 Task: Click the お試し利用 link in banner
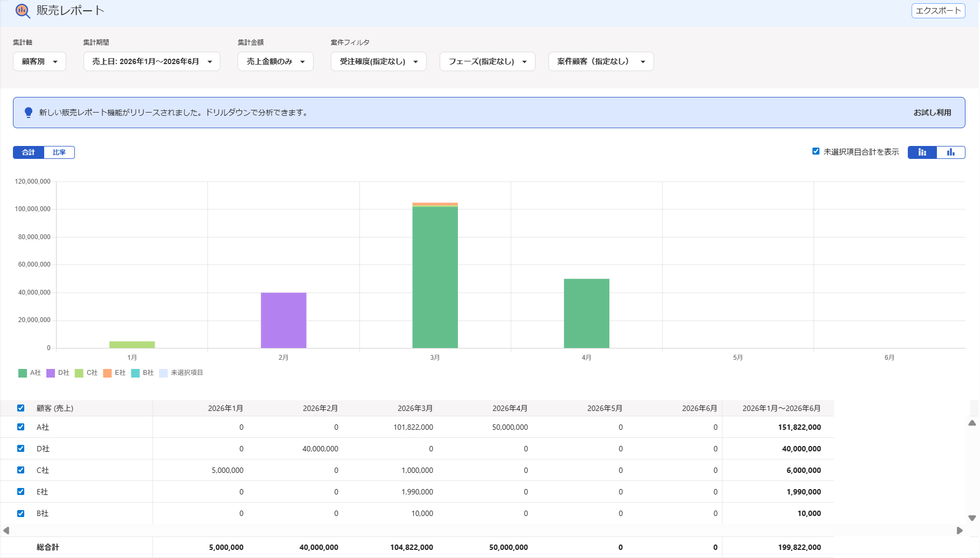point(932,113)
